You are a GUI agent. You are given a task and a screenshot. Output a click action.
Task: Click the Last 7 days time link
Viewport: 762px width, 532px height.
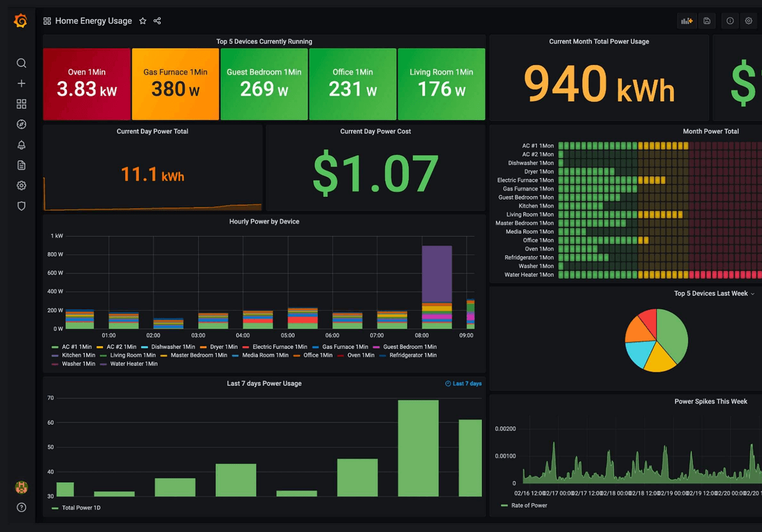[x=463, y=384]
